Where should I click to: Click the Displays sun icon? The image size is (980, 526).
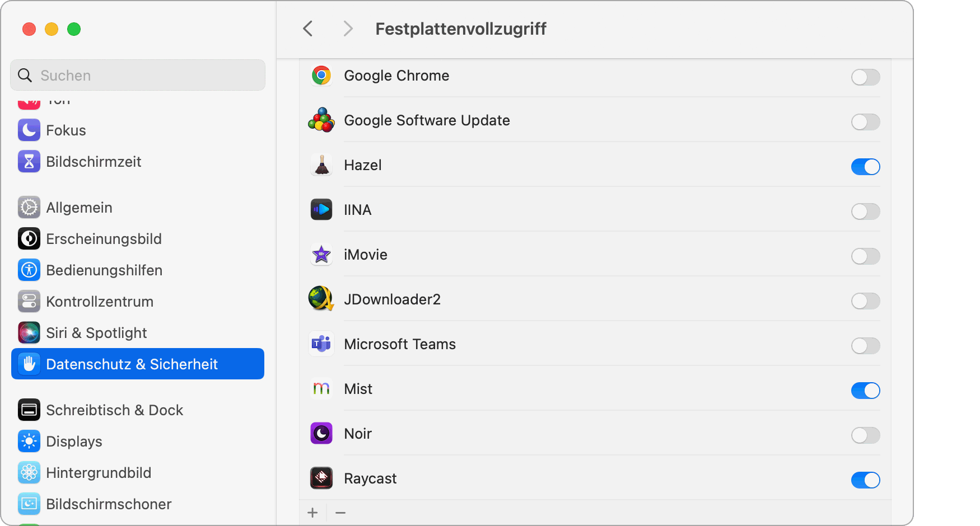click(29, 442)
